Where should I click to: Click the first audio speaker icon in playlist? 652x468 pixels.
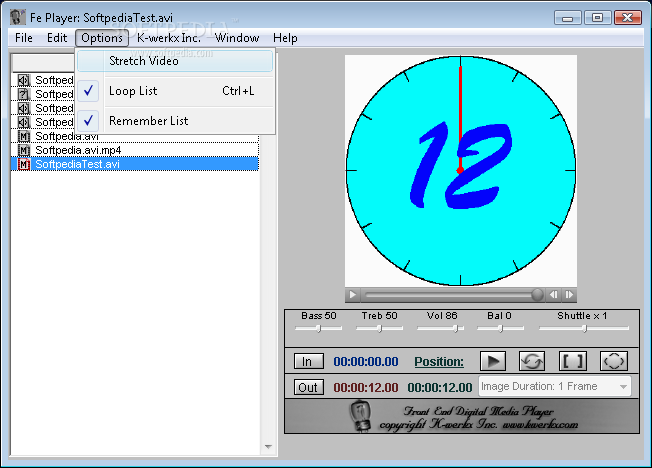click(x=24, y=80)
